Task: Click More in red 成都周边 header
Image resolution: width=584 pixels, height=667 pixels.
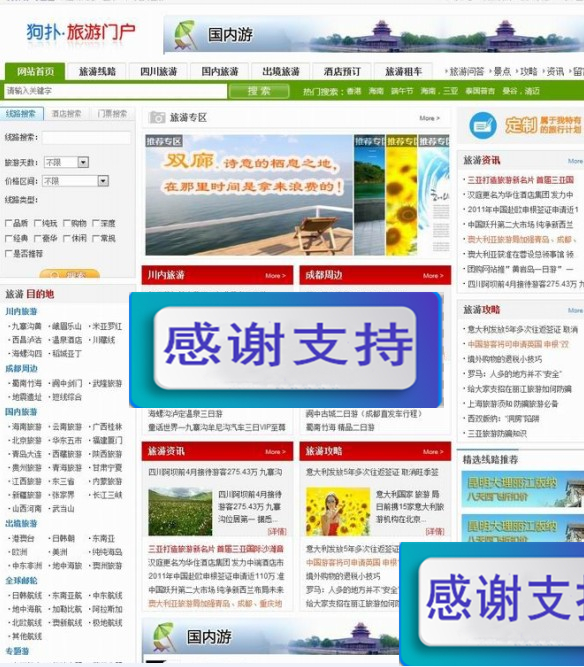Action: click(x=433, y=276)
